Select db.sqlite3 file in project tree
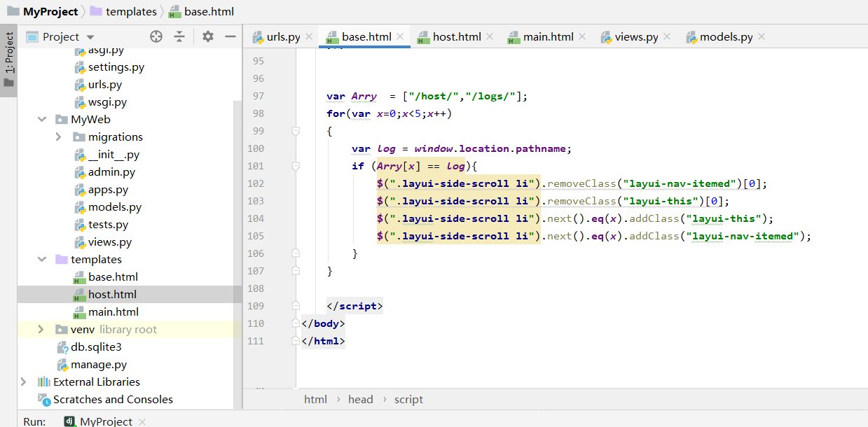 (x=96, y=347)
